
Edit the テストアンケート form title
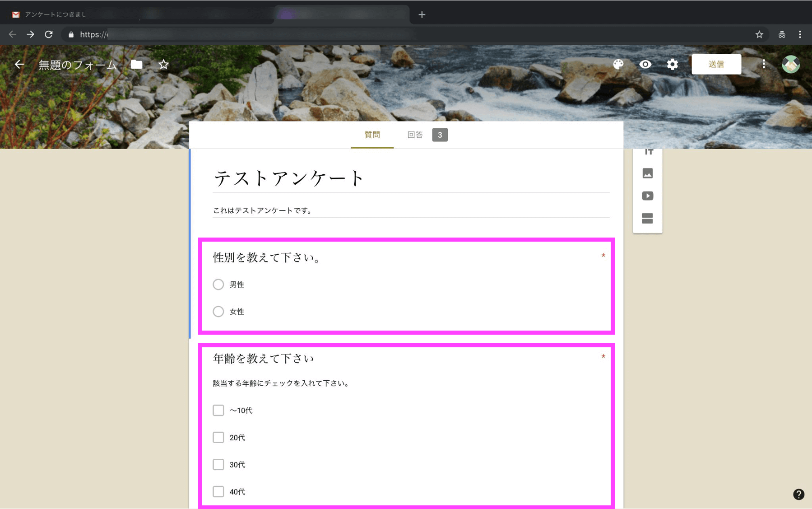(x=411, y=178)
